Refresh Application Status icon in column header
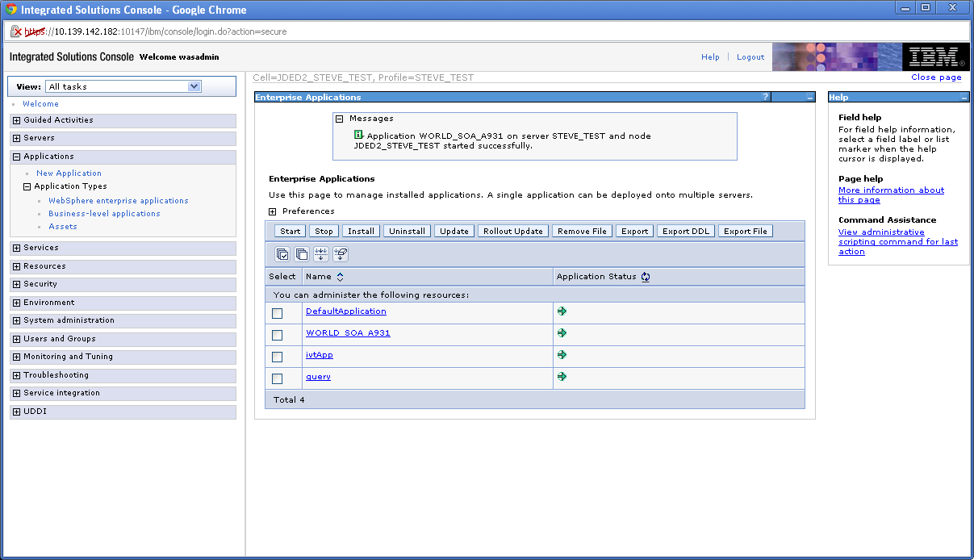 pos(646,277)
